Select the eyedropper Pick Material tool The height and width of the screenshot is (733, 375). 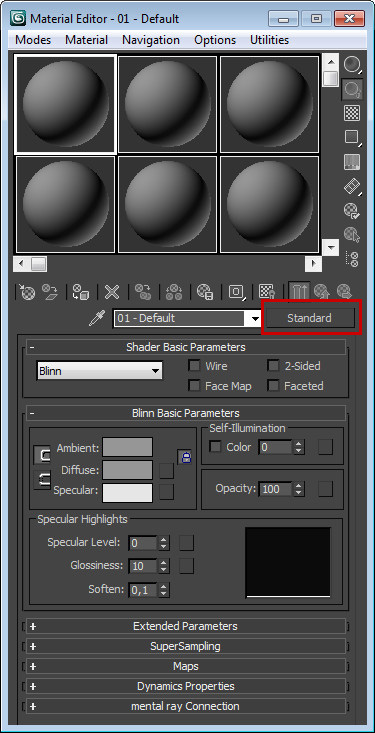click(x=97, y=318)
